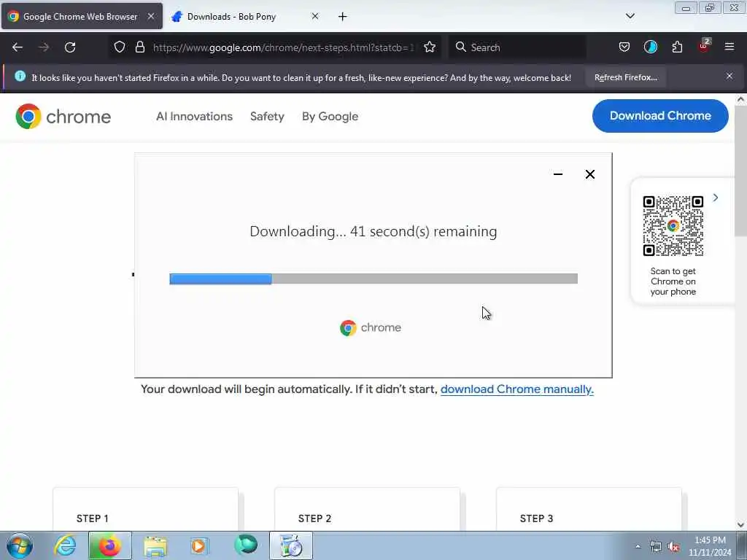The width and height of the screenshot is (747, 560).
Task: Open the uBlock extension icon with badge
Action: (x=704, y=46)
